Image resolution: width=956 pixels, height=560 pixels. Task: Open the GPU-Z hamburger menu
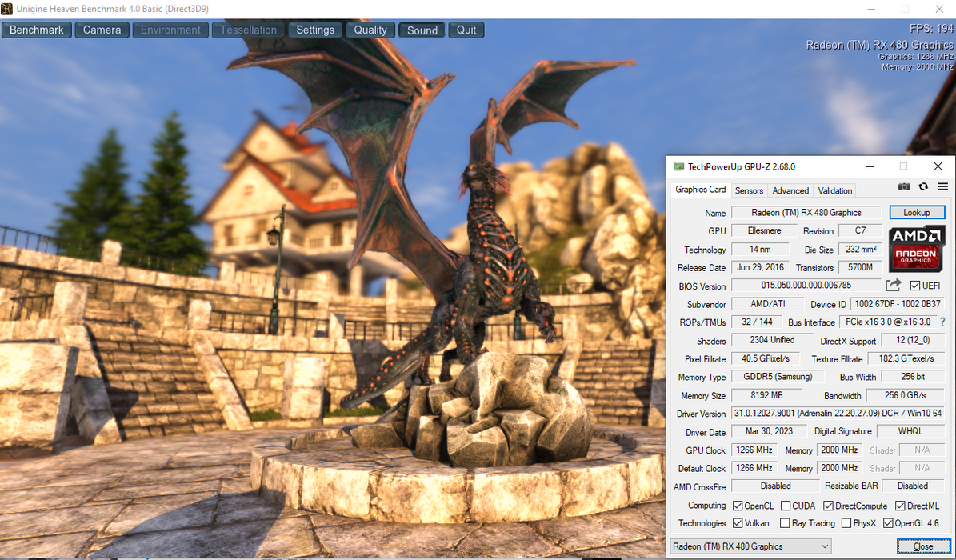click(942, 186)
